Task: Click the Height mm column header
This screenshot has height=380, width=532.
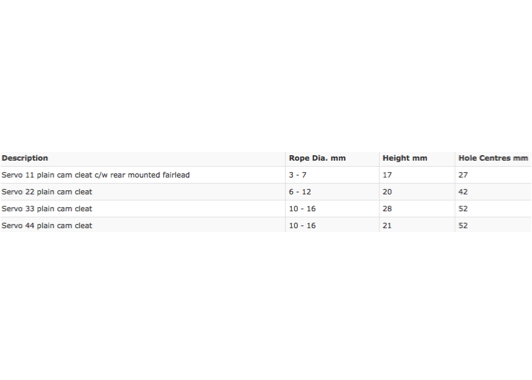Action: click(x=405, y=158)
